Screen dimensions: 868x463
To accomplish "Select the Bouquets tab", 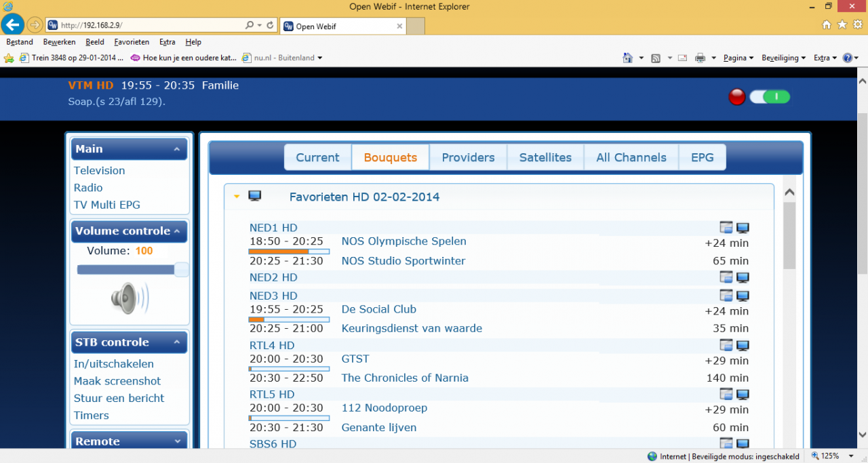I will tap(391, 157).
